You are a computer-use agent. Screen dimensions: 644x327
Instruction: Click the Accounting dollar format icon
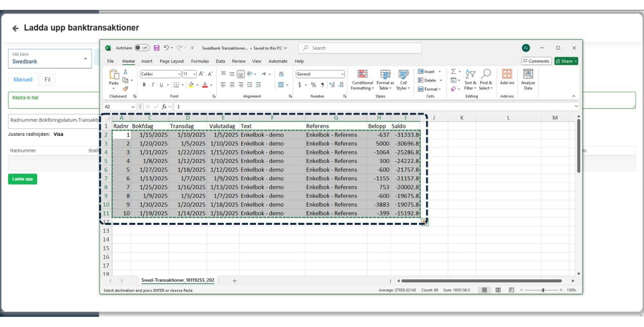point(299,85)
